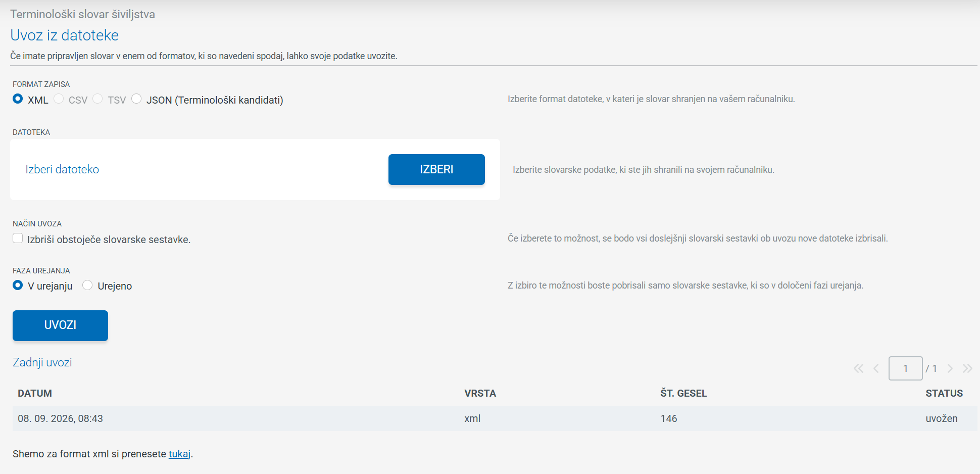The width and height of the screenshot is (980, 474).
Task: Click the UVOZI import button
Action: pos(60,325)
